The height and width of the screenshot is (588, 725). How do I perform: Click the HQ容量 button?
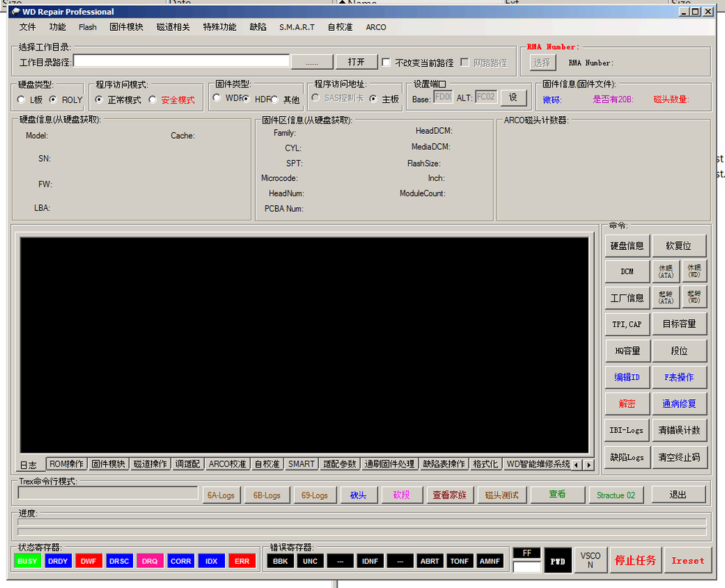pos(627,351)
